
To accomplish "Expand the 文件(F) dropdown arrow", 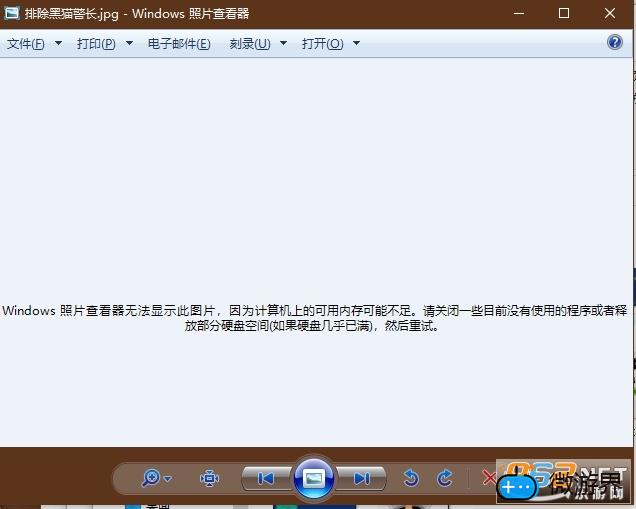I will (58, 43).
